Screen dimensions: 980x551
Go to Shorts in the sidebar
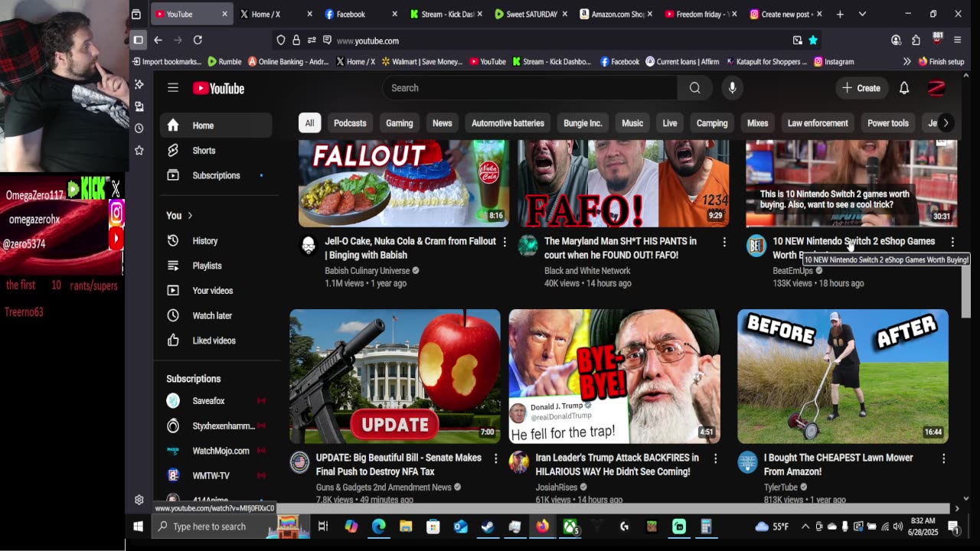(x=216, y=151)
